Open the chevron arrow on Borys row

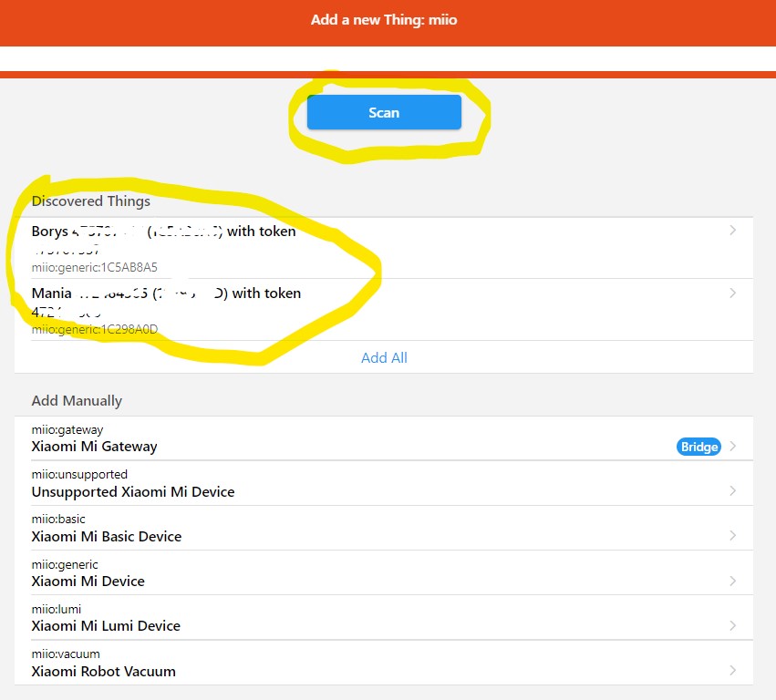[x=732, y=232]
